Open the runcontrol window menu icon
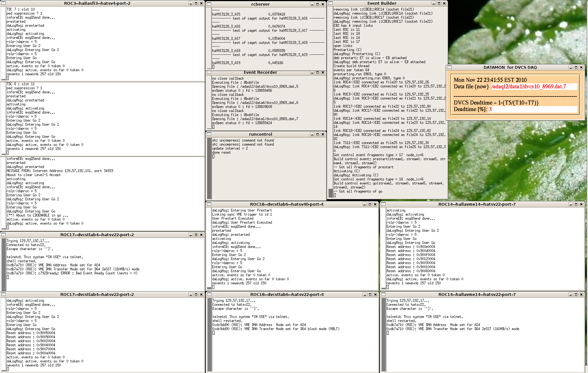The image size is (588, 373). pos(209,134)
